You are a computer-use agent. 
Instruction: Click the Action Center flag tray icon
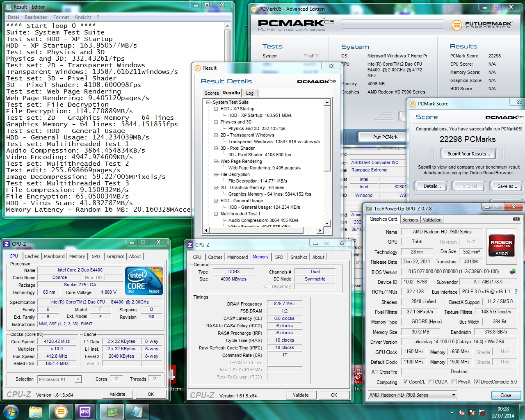pyautogui.click(x=471, y=412)
